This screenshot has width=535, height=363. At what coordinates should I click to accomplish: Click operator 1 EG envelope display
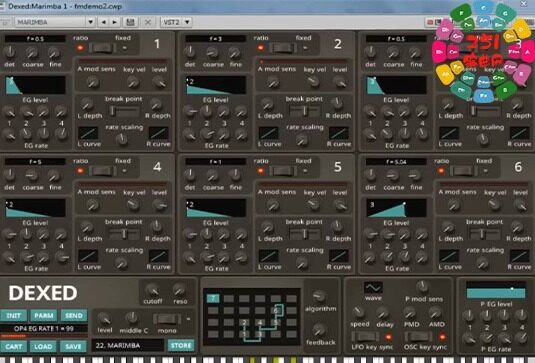(x=35, y=85)
